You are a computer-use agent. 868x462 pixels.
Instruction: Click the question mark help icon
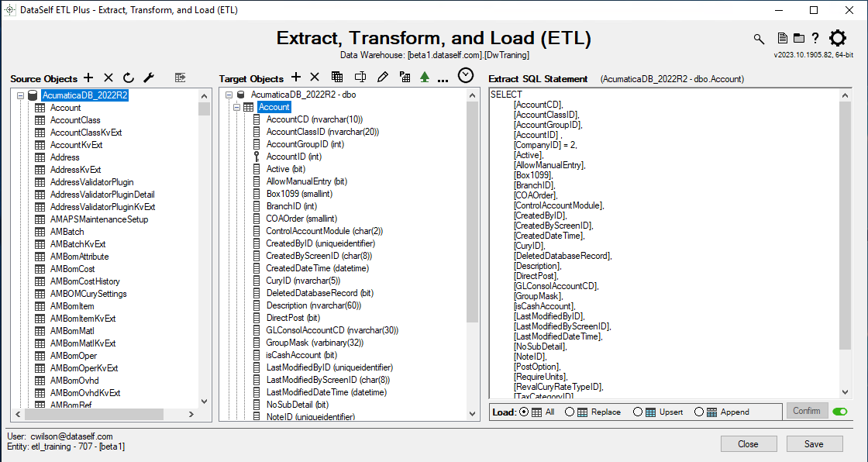tap(815, 39)
